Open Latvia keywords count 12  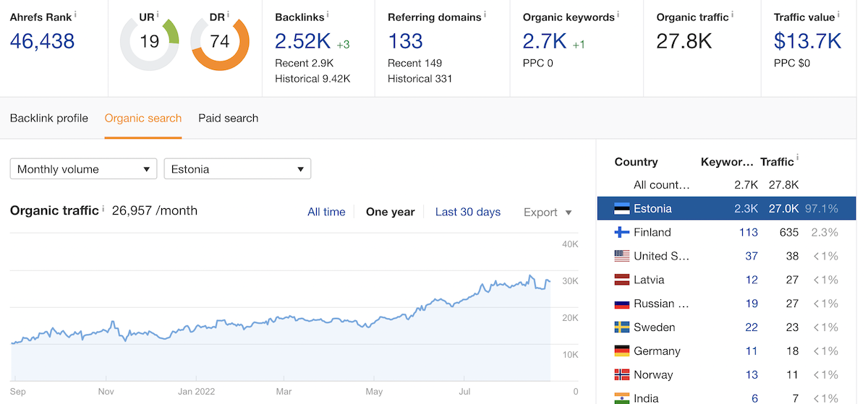[752, 280]
